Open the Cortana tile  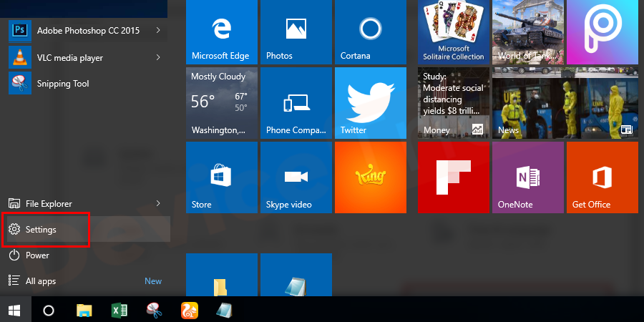[x=370, y=31]
